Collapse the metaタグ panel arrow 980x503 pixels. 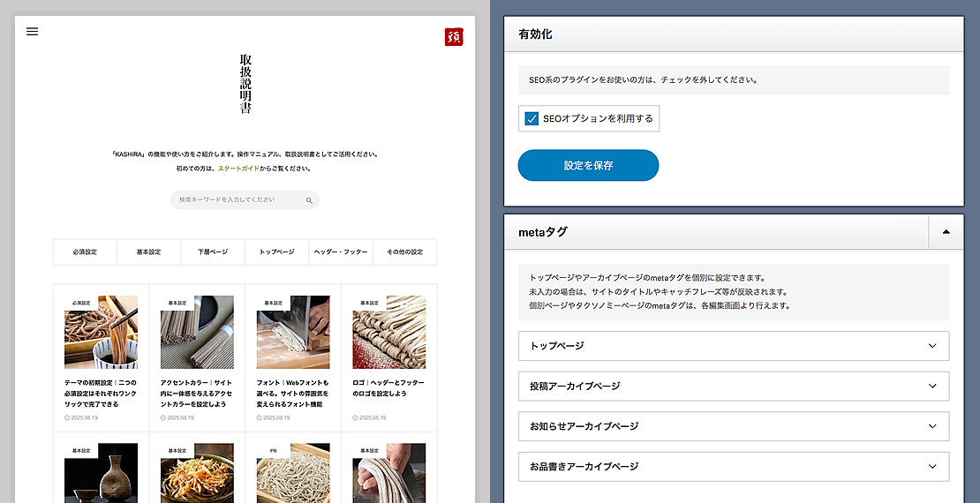946,232
